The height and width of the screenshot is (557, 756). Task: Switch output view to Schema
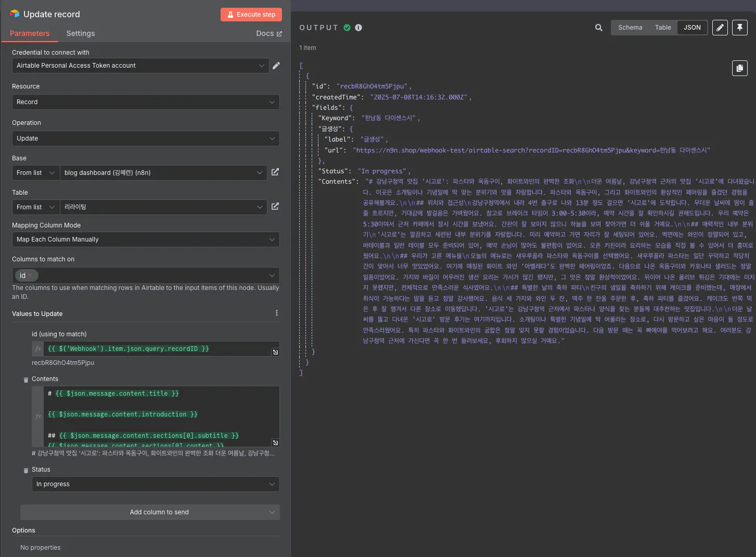(630, 28)
